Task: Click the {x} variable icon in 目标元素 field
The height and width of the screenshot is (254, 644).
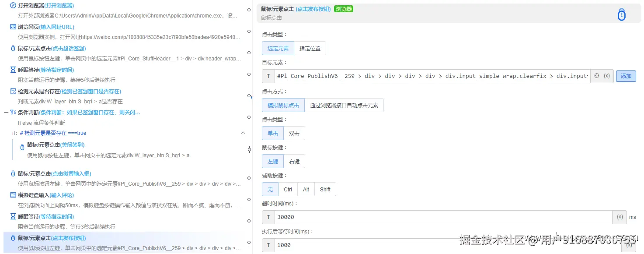Action: click(607, 76)
